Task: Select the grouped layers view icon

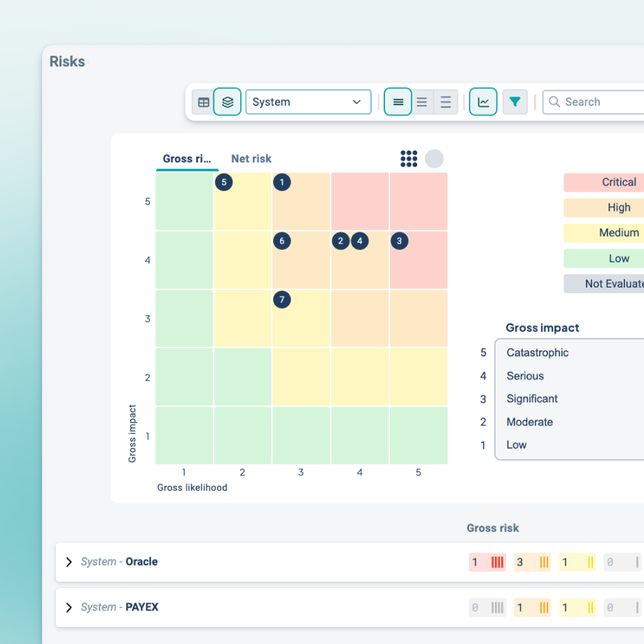Action: tap(227, 102)
